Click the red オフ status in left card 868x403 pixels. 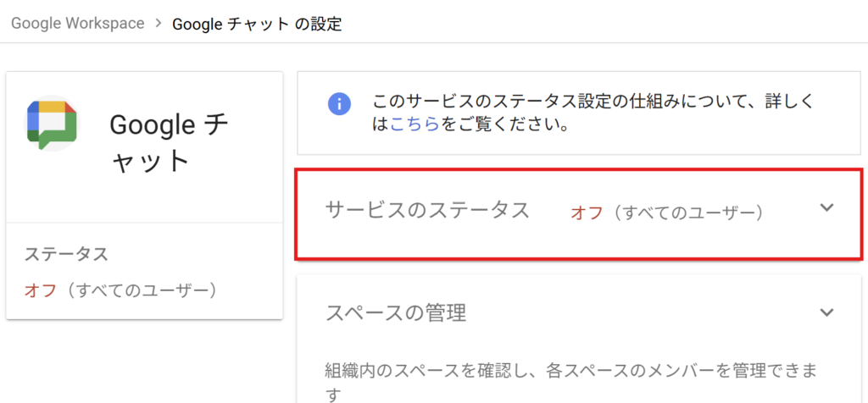click(41, 290)
